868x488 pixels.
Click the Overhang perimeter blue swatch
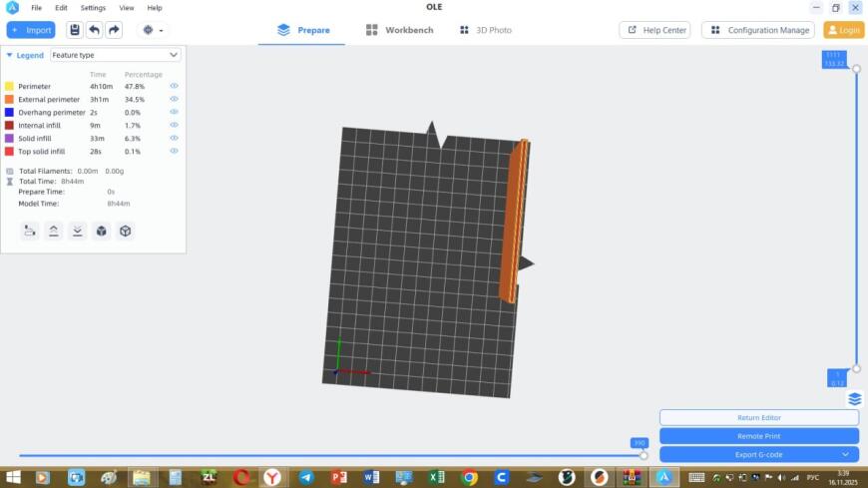click(9, 112)
